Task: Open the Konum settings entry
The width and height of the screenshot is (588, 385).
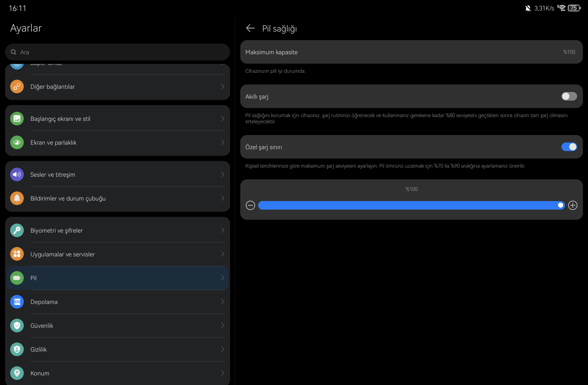Action: click(x=118, y=373)
